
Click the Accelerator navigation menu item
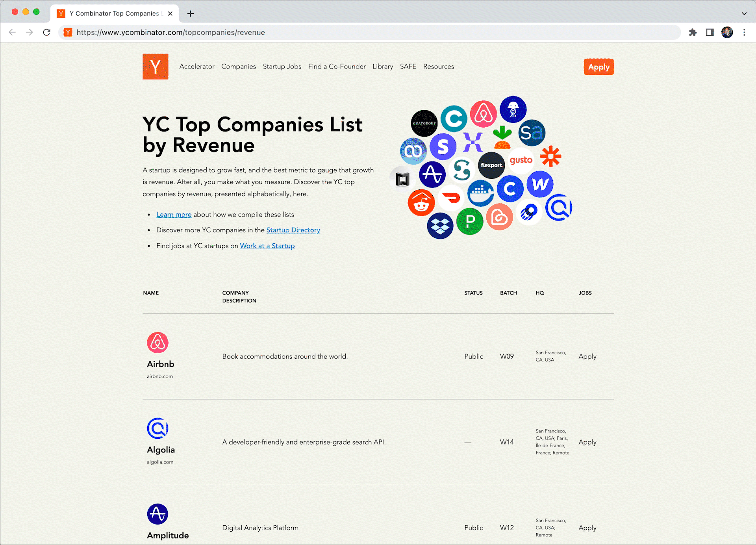[198, 67]
